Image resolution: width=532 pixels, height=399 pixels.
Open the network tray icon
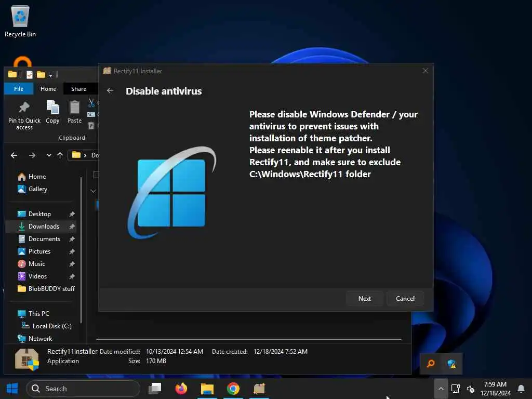click(456, 389)
